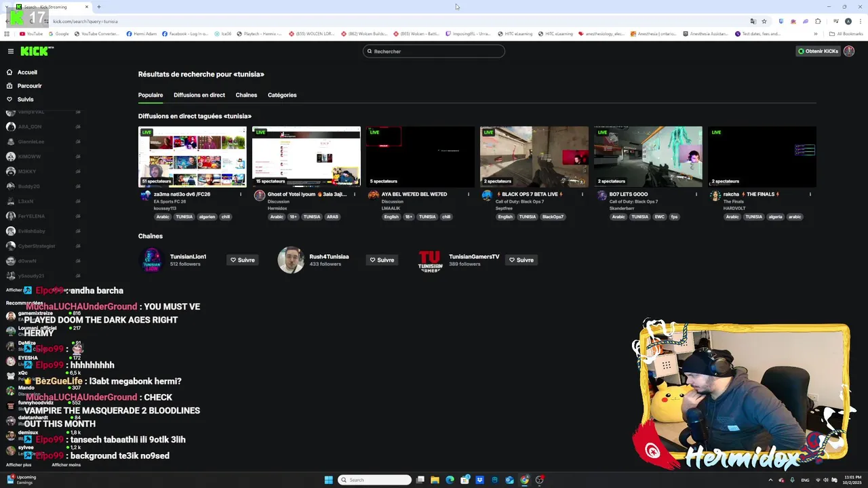Open Chrome from taskbar
868x488 pixels.
(524, 480)
